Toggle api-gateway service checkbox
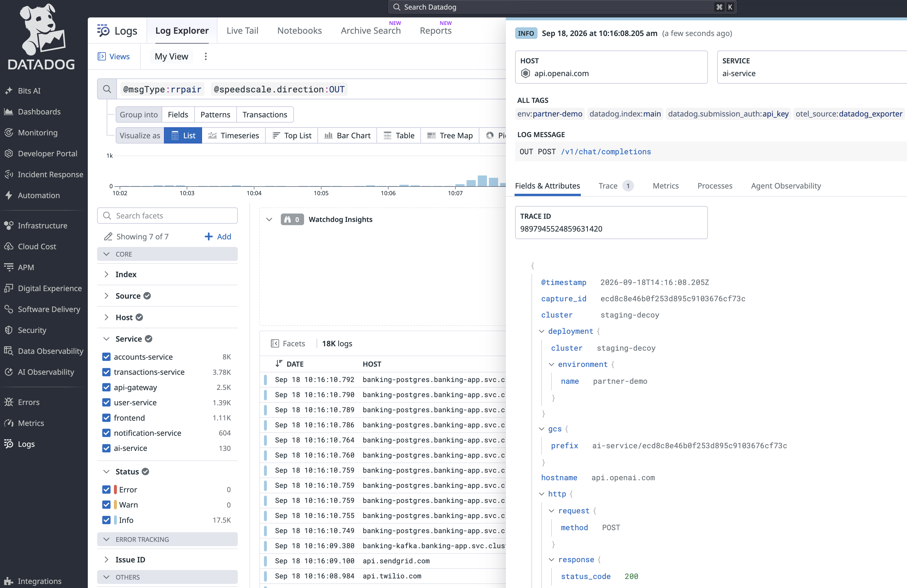 pyautogui.click(x=106, y=387)
